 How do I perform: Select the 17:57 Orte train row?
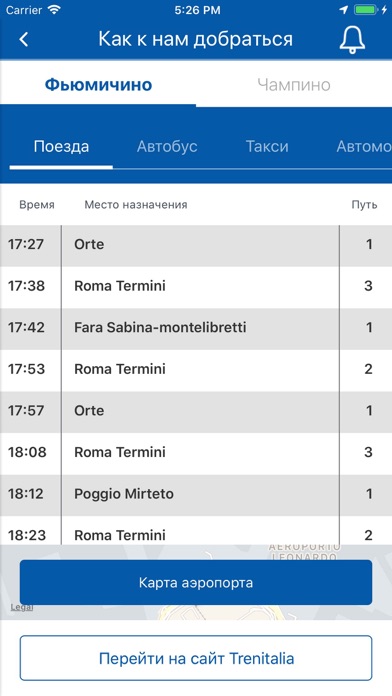coord(196,411)
